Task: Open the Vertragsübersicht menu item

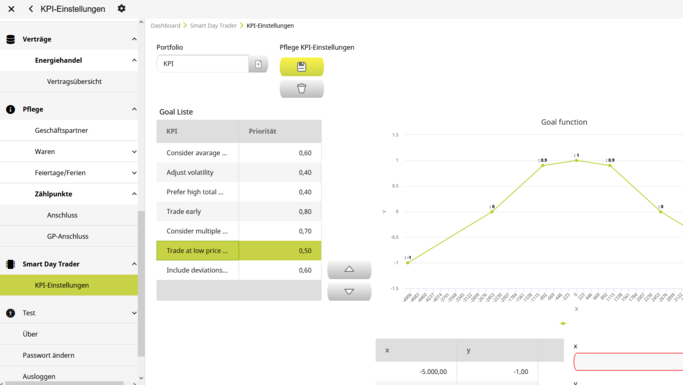Action: pos(74,81)
